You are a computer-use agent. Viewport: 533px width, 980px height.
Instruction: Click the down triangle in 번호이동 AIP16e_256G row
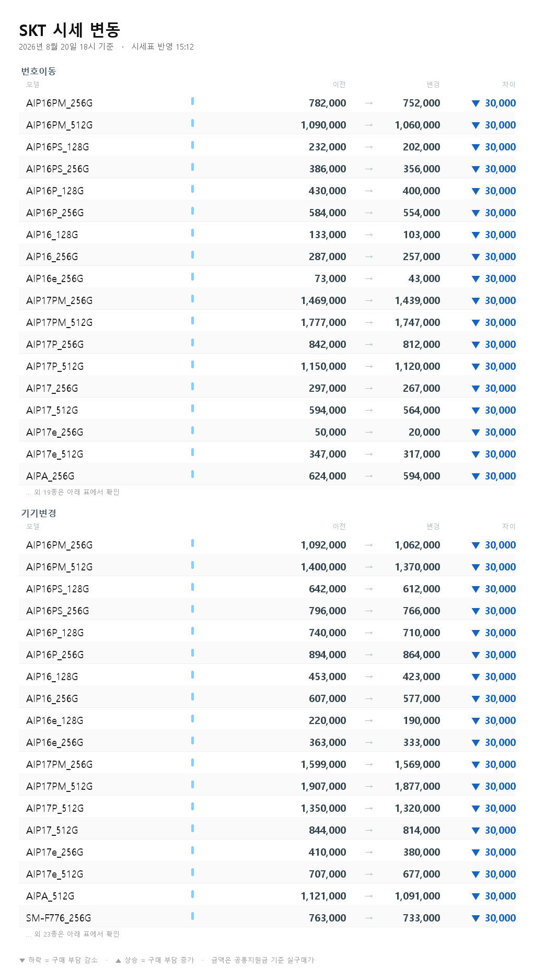pyautogui.click(x=476, y=279)
